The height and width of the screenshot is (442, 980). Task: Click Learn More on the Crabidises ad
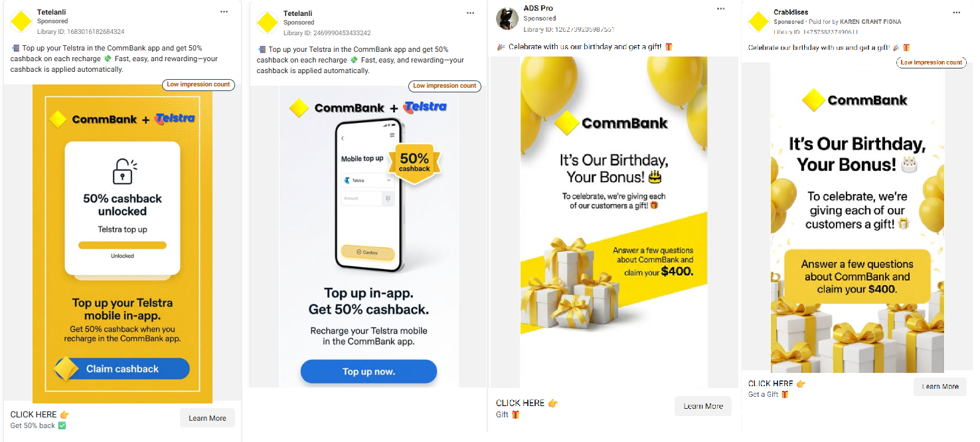[x=940, y=386]
